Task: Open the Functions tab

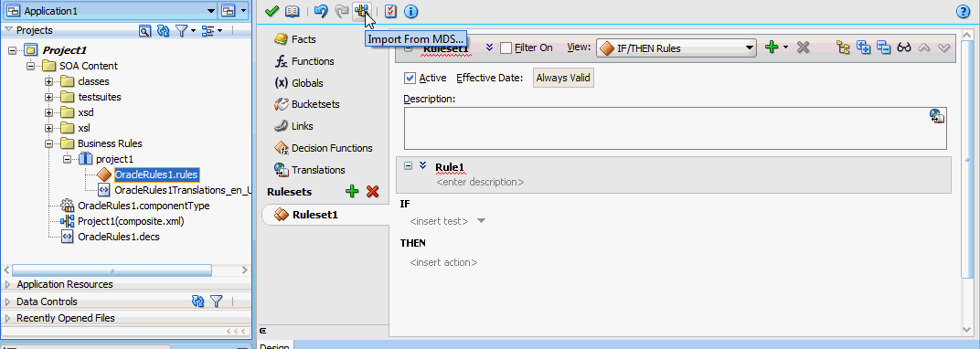Action: coord(304,61)
